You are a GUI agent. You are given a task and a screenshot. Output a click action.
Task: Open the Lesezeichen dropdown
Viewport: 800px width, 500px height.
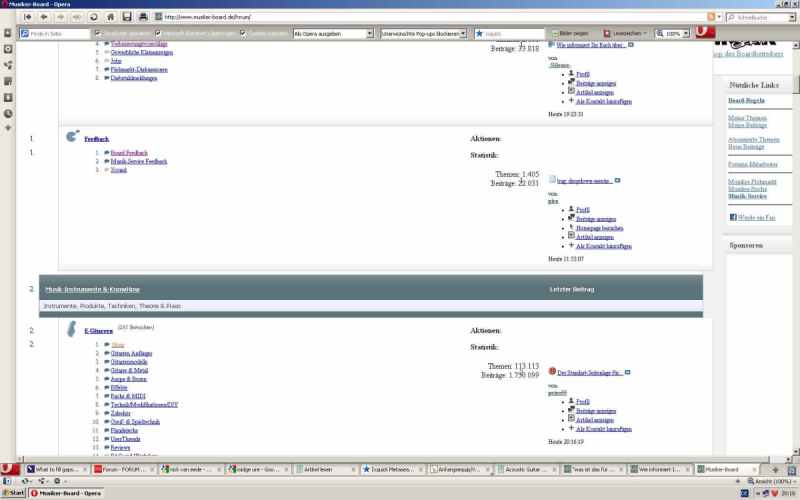pos(624,33)
